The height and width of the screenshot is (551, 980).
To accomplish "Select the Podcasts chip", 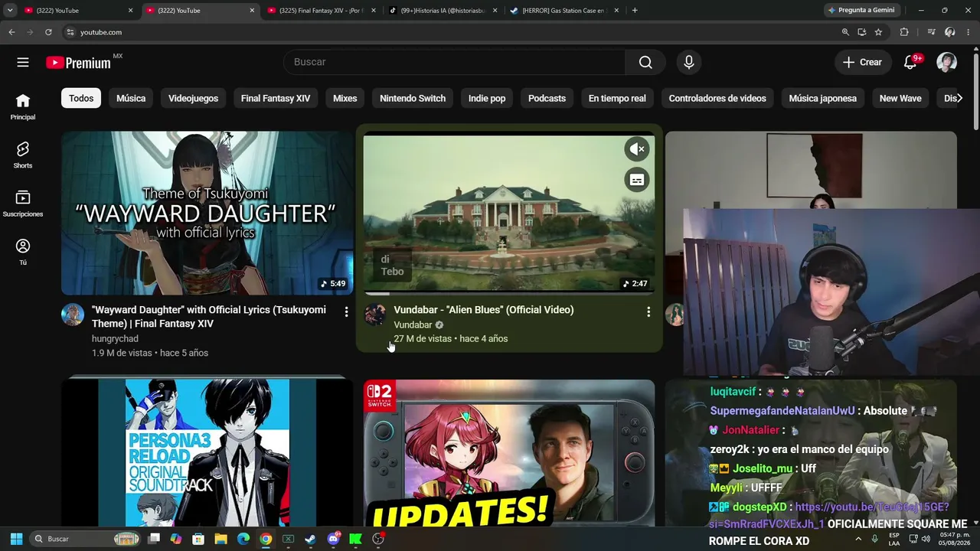I will (547, 98).
